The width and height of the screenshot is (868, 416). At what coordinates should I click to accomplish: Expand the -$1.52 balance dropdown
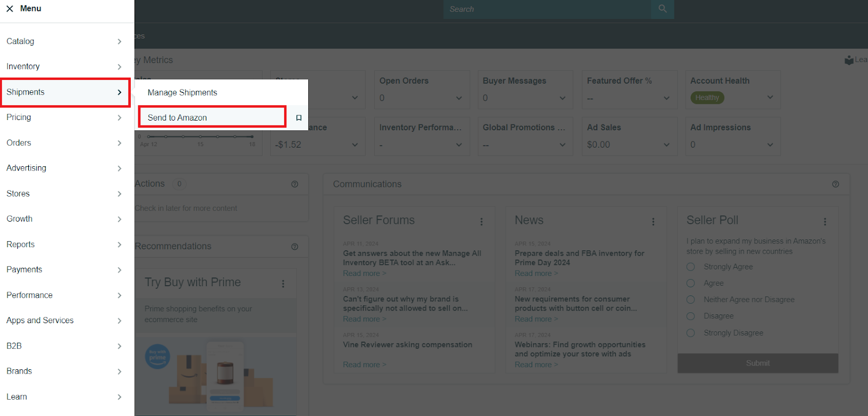tap(355, 145)
